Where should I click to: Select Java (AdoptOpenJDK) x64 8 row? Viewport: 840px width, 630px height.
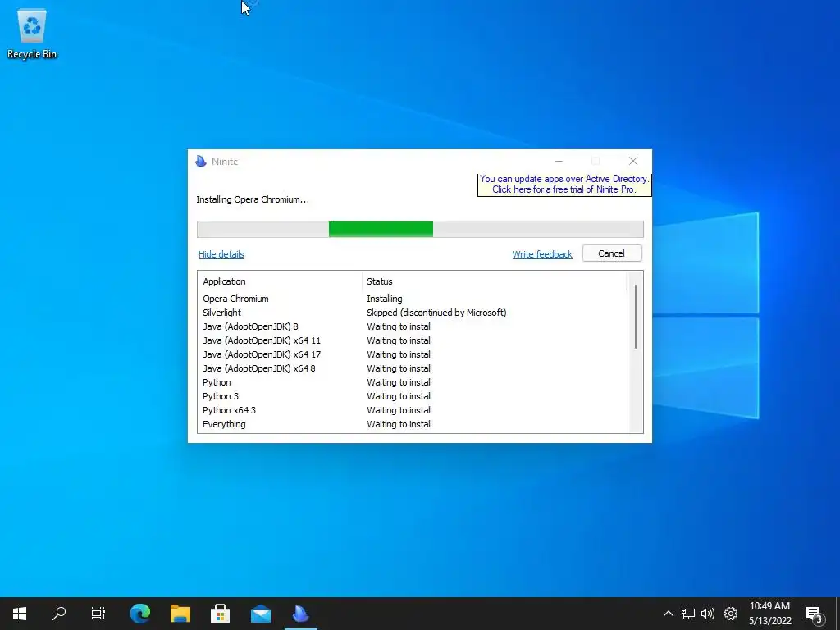[x=413, y=368]
